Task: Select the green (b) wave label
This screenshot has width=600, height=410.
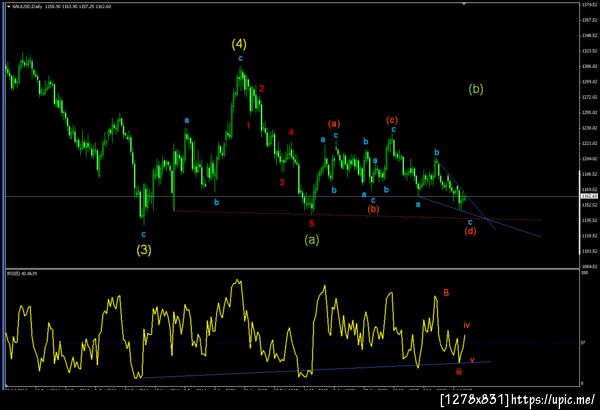Action: pyautogui.click(x=476, y=89)
